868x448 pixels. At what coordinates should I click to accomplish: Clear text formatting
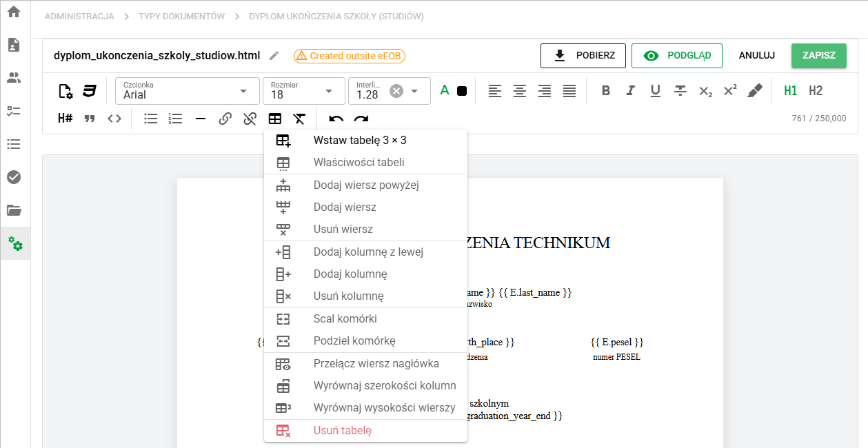click(300, 119)
